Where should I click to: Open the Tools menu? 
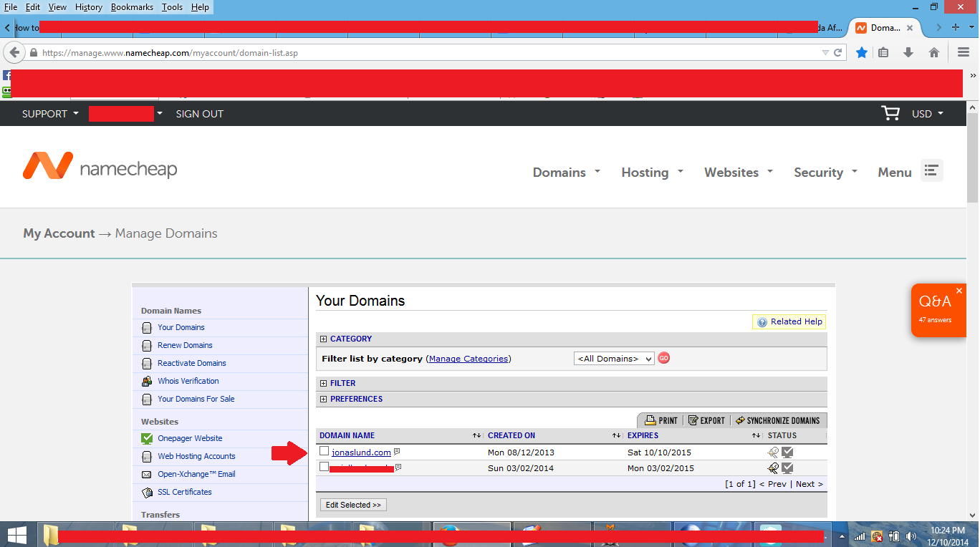coord(172,7)
